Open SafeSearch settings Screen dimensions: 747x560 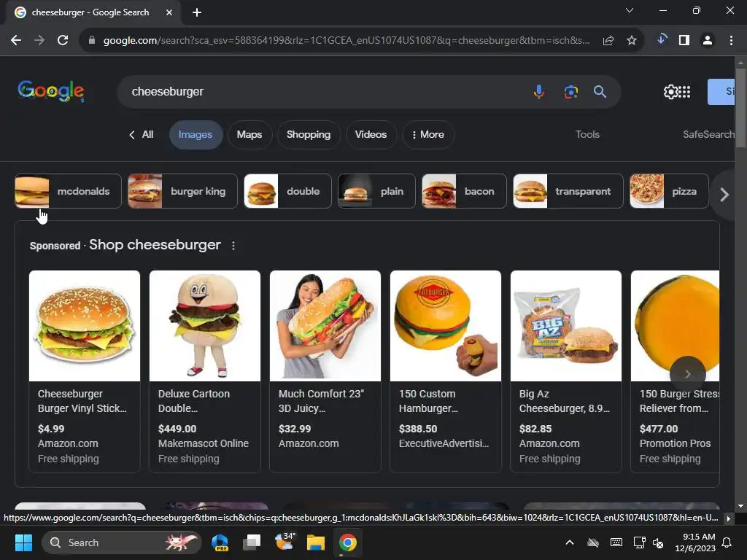[708, 135]
